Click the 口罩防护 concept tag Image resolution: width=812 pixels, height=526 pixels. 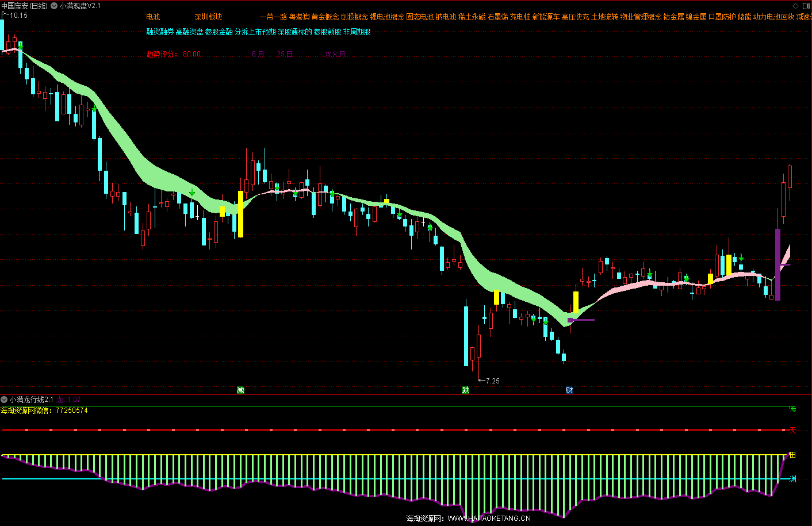(722, 17)
